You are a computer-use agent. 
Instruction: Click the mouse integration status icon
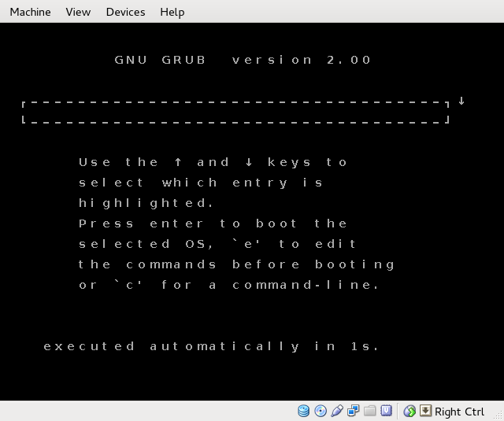tap(409, 411)
